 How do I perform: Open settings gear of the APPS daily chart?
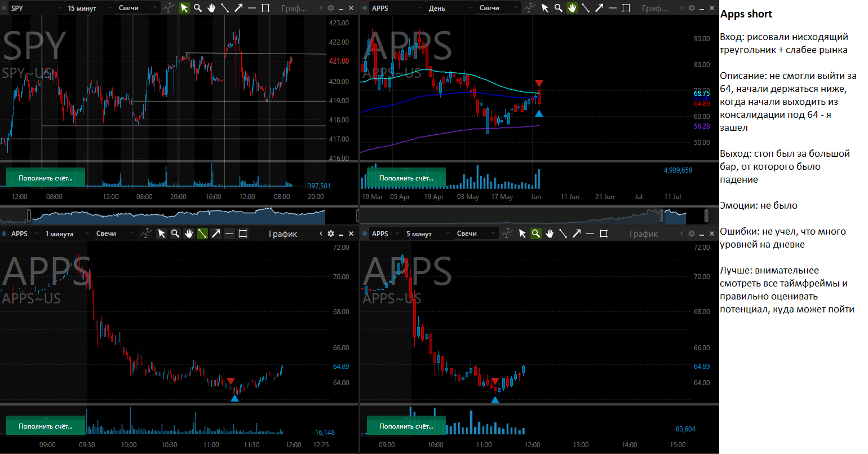[692, 8]
